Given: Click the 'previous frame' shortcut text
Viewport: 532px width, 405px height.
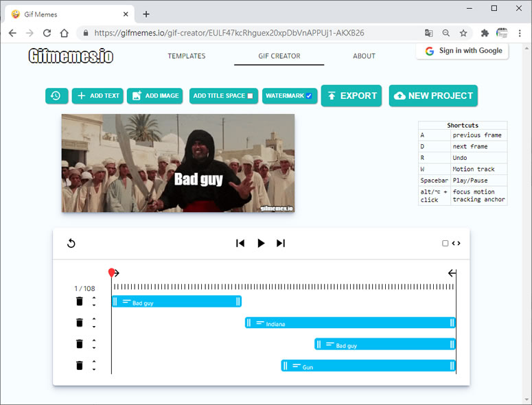Looking at the screenshot, I should pyautogui.click(x=476, y=135).
